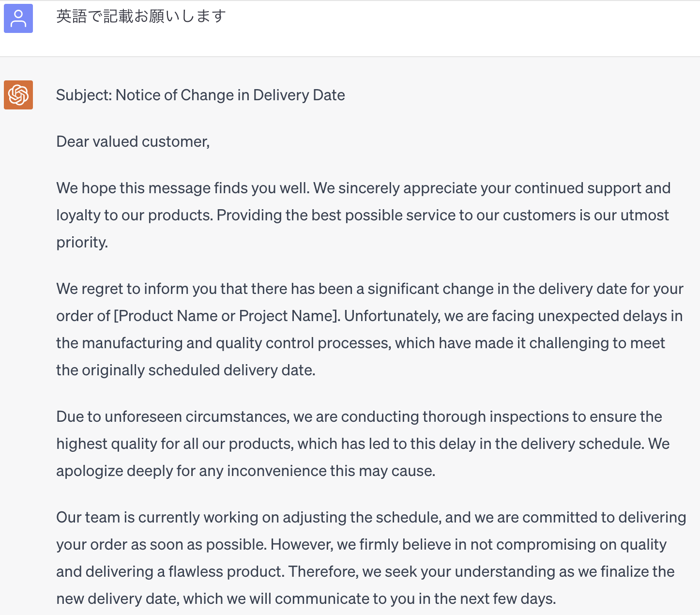
Task: Select the Japanese user message 英語で記載お願いします
Action: point(141,16)
